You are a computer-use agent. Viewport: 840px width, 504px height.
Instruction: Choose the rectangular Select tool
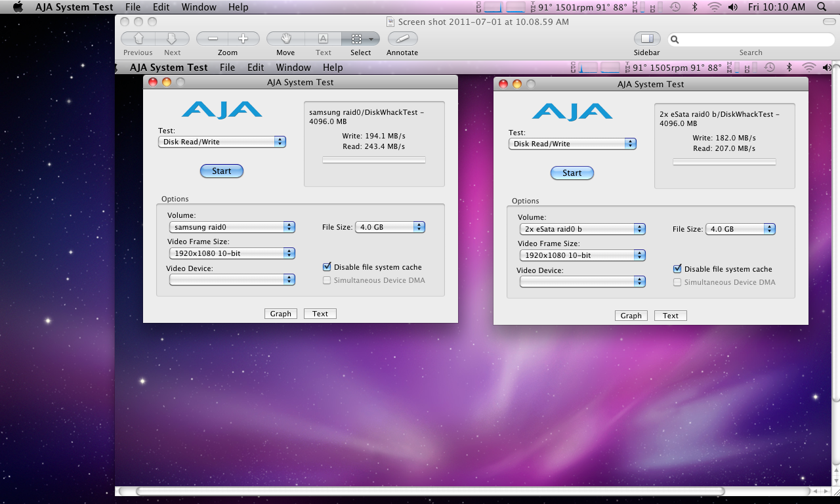coord(356,39)
